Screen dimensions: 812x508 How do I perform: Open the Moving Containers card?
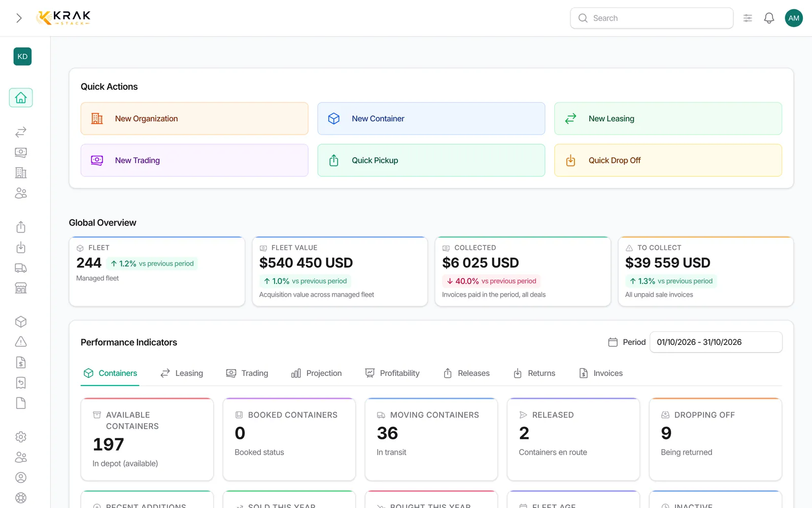point(431,439)
